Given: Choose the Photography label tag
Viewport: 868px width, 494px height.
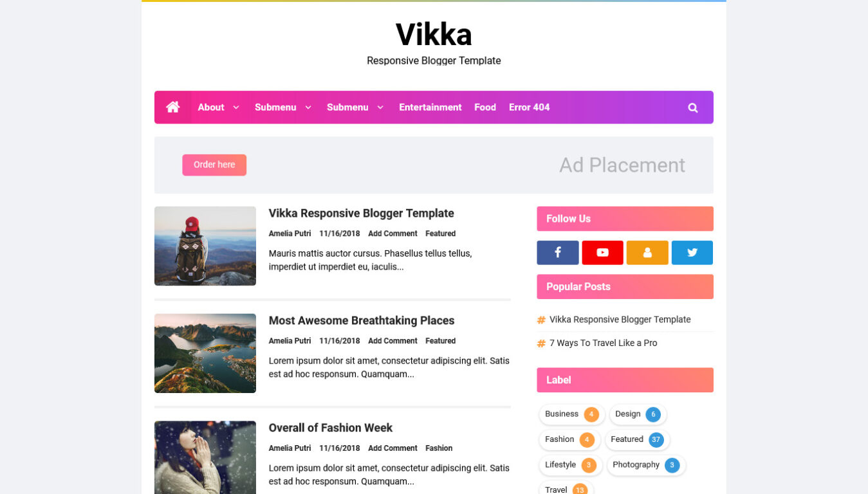Looking at the screenshot, I should pyautogui.click(x=646, y=465).
